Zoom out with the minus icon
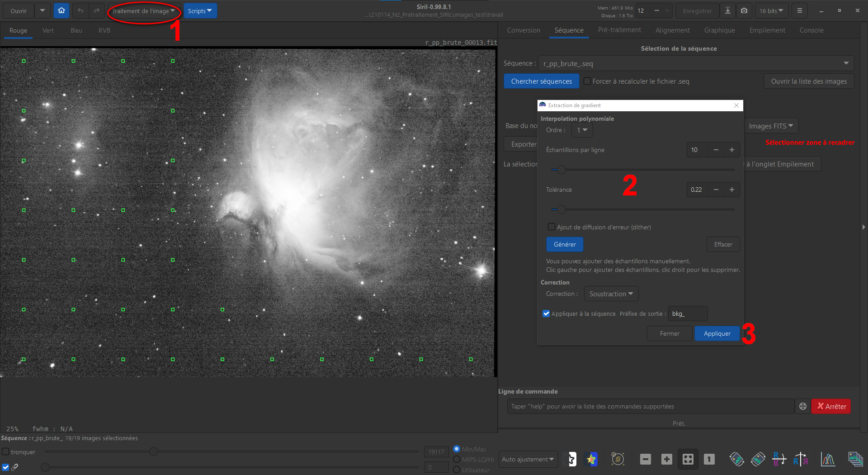This screenshot has width=868, height=475. coord(646,459)
